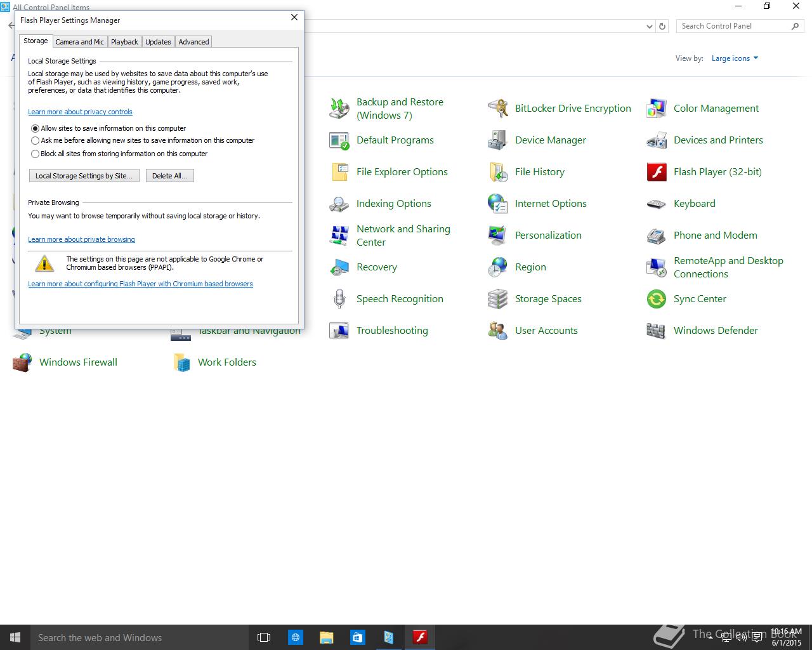Open Work Folders icon
Viewport: 812px width, 650px height.
181,362
